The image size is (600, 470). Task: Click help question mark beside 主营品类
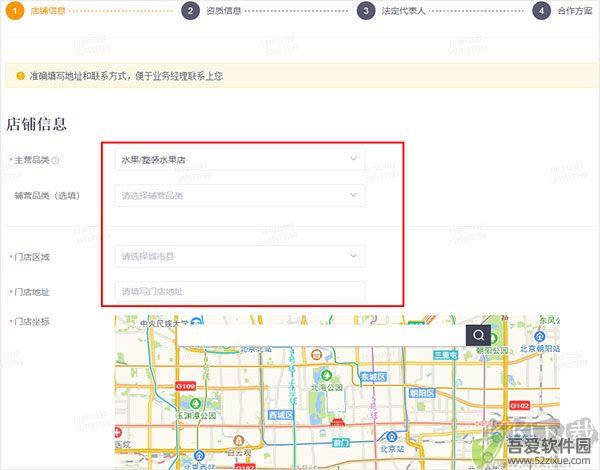click(x=55, y=160)
